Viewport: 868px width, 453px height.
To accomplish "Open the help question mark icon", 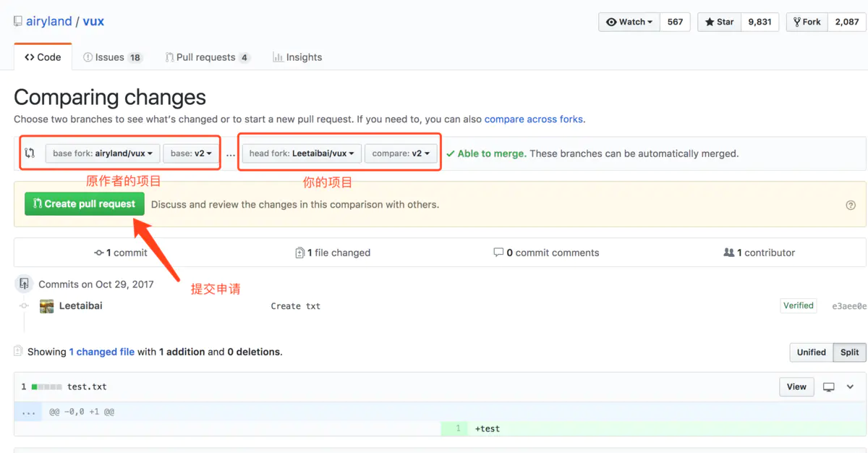I will (851, 205).
